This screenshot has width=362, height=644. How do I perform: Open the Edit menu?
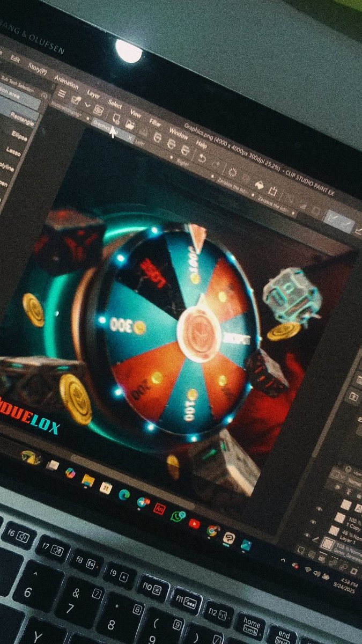[x=15, y=59]
